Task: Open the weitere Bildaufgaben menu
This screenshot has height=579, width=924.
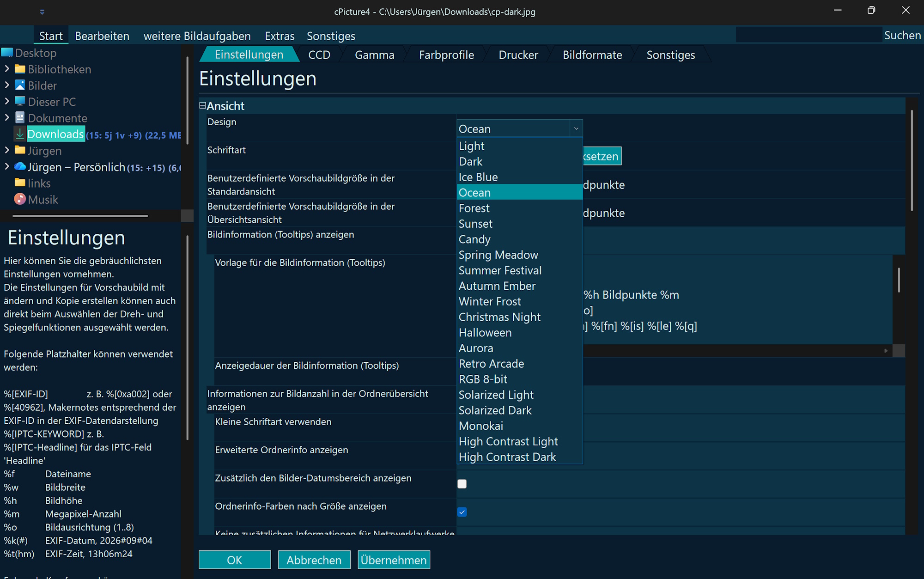Action: (x=197, y=36)
